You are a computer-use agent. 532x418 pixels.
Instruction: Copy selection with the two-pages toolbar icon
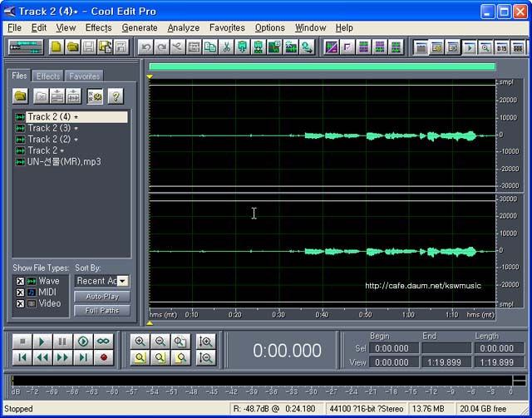click(210, 47)
